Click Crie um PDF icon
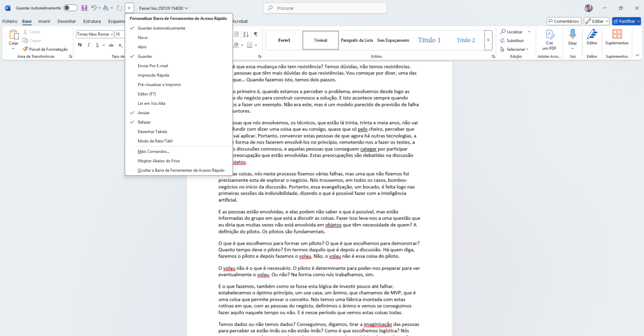The height and width of the screenshot is (336, 644). click(x=549, y=34)
